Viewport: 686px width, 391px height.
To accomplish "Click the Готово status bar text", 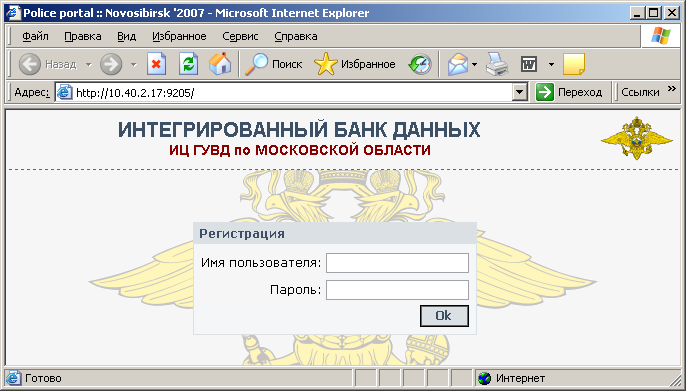I will point(43,378).
